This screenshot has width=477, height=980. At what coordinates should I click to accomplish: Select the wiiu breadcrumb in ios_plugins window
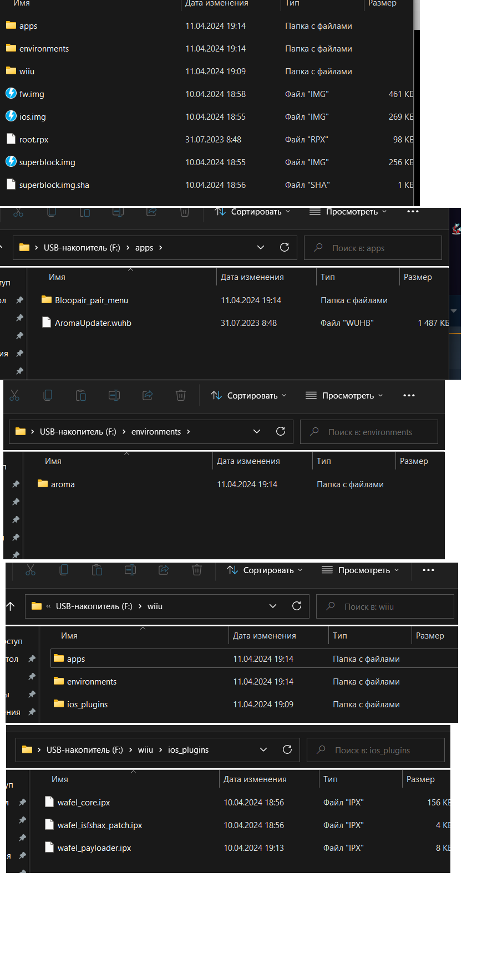pyautogui.click(x=145, y=749)
